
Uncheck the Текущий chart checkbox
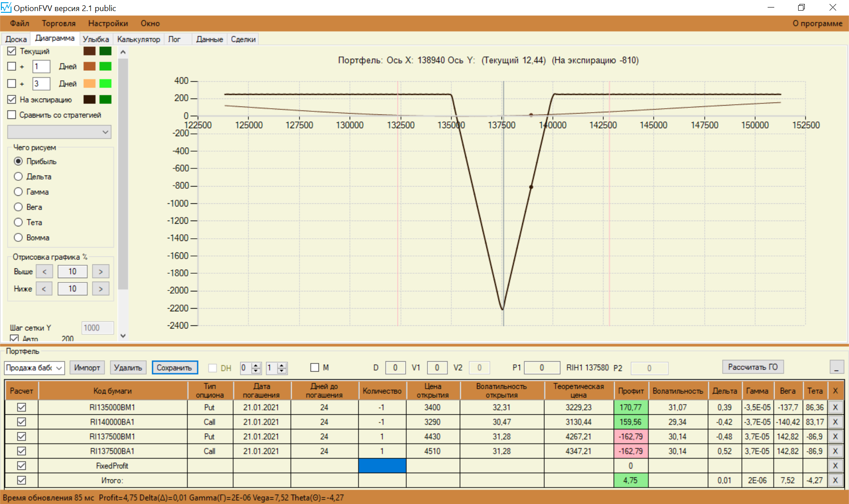[12, 51]
